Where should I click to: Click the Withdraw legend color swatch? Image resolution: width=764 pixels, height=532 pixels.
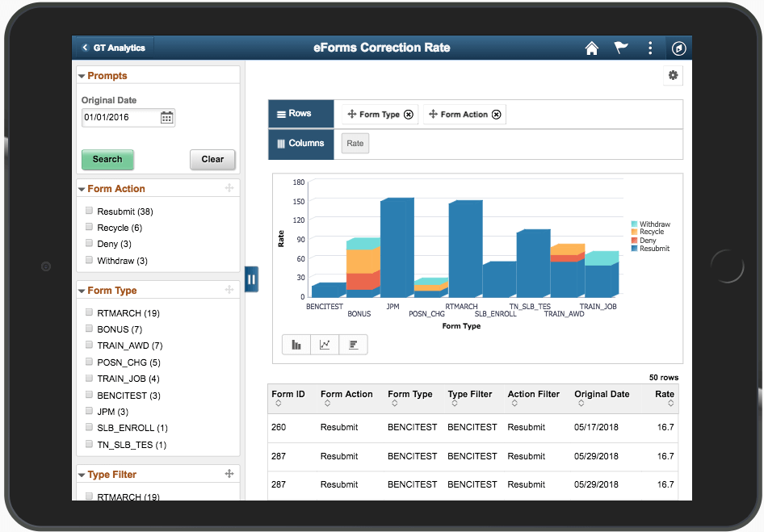coord(635,224)
